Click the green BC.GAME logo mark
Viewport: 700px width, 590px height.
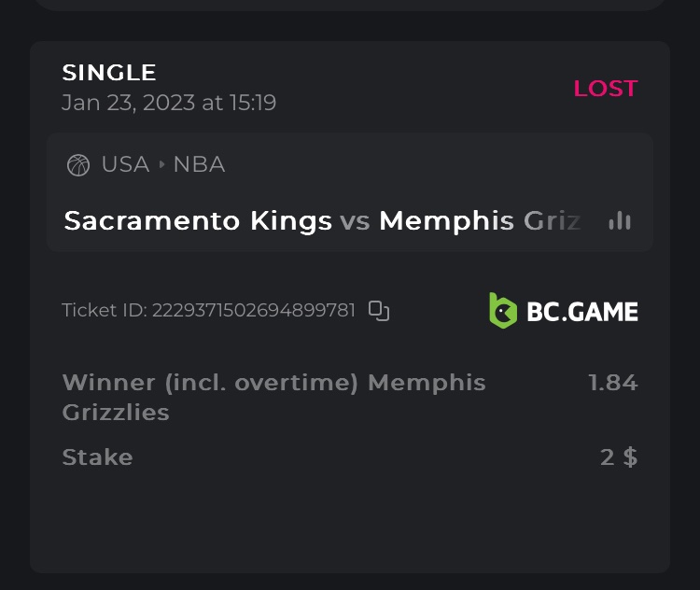tap(503, 311)
